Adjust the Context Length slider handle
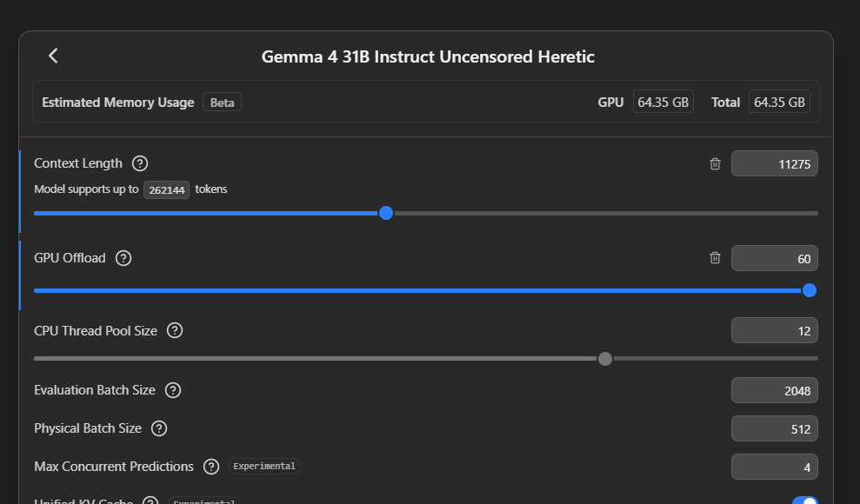 pos(386,213)
